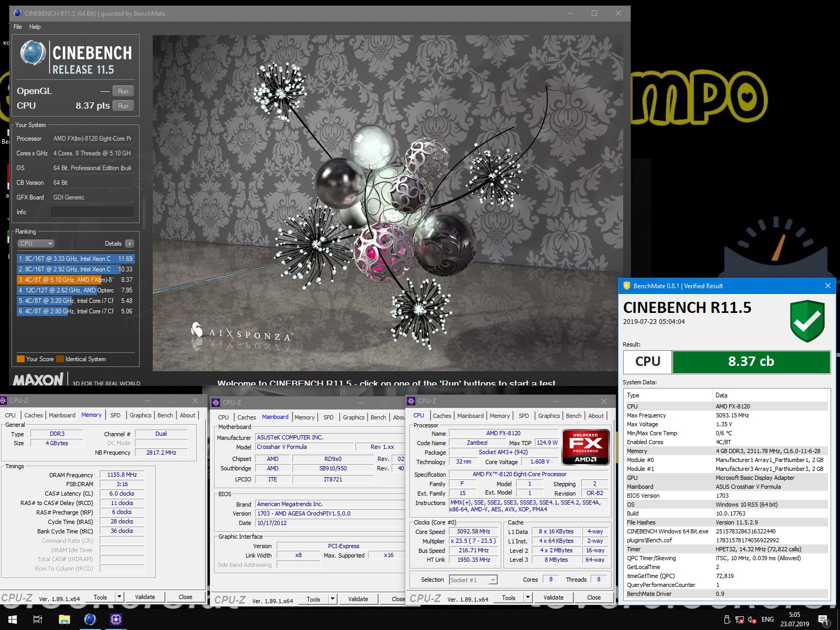Click the Cinebench globe logo icon
Screen dimensions: 840x630
[33, 53]
